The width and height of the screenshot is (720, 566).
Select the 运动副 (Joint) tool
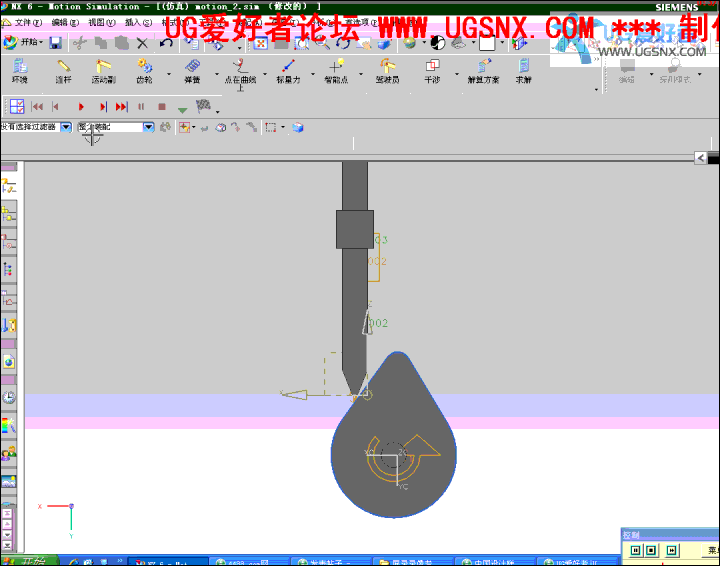[x=103, y=71]
